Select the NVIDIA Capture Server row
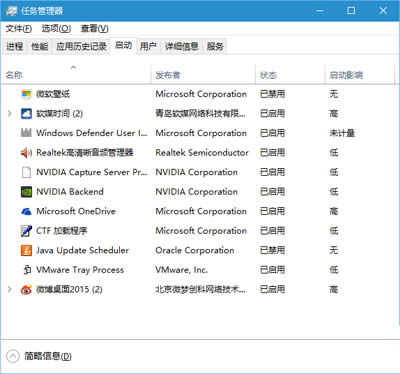 200,172
